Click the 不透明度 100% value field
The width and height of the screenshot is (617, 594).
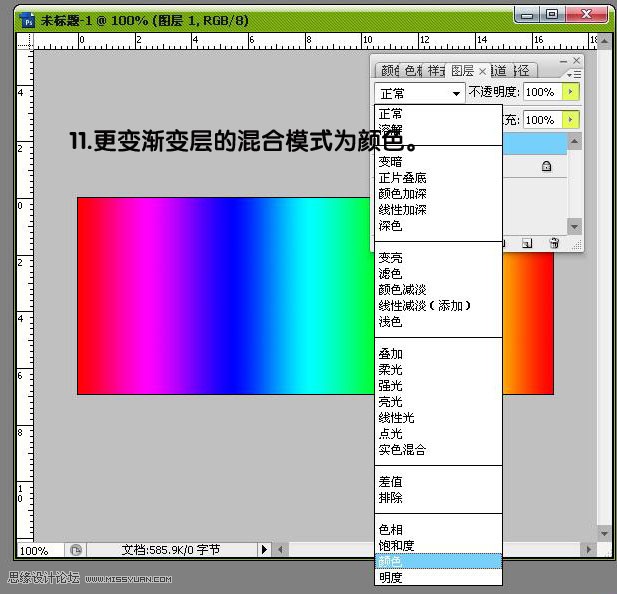click(543, 92)
